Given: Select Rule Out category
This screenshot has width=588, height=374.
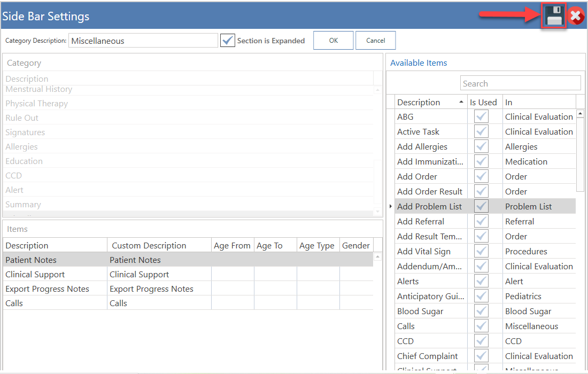Looking at the screenshot, I should 188,118.
